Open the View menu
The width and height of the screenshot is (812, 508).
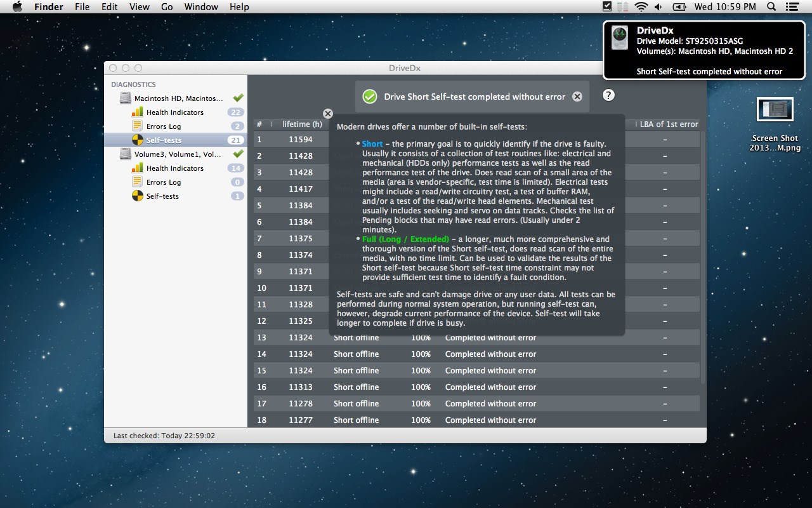tap(140, 7)
